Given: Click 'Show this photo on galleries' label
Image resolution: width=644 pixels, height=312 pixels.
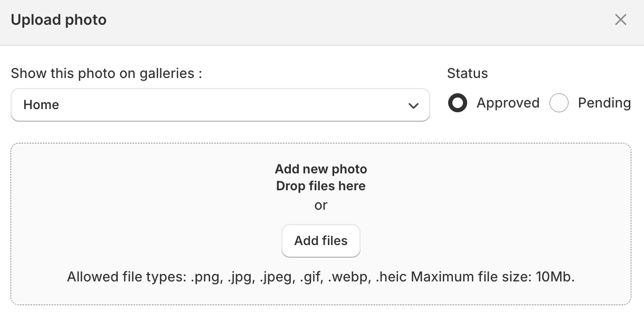Looking at the screenshot, I should [x=107, y=73].
